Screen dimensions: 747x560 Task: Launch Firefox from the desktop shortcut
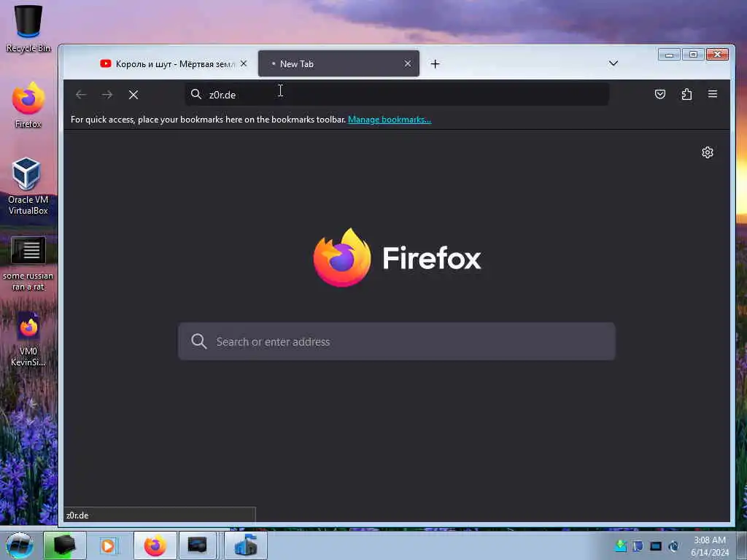[x=28, y=105]
